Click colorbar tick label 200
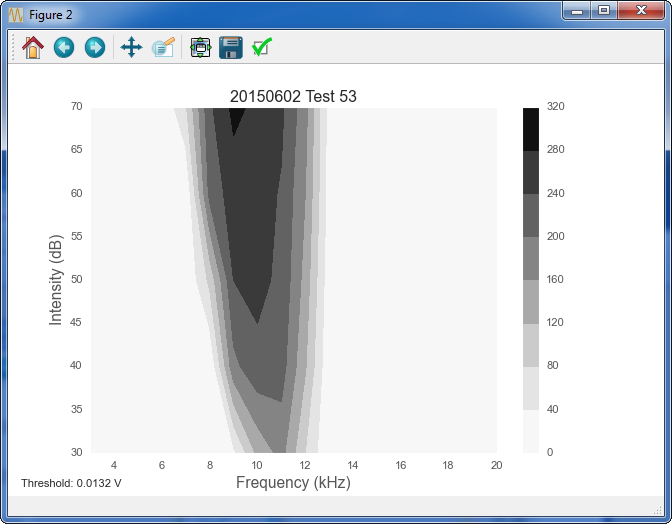The height and width of the screenshot is (524, 672). click(x=555, y=236)
